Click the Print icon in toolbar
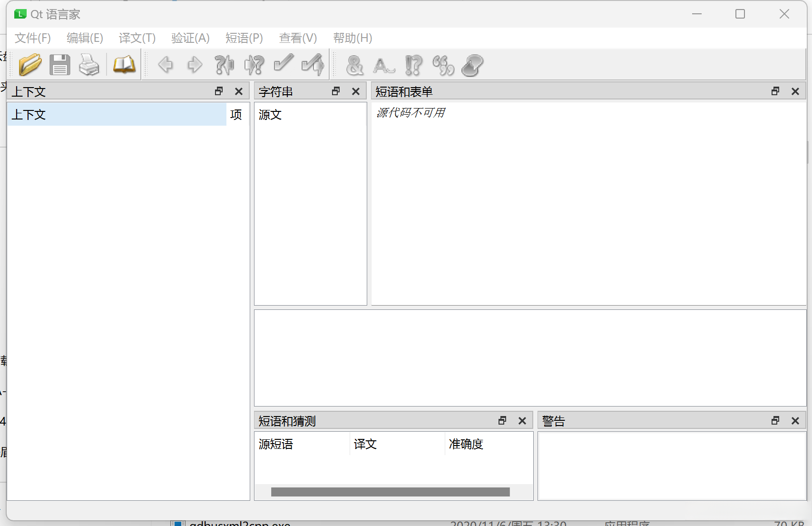The height and width of the screenshot is (526, 812). [89, 65]
